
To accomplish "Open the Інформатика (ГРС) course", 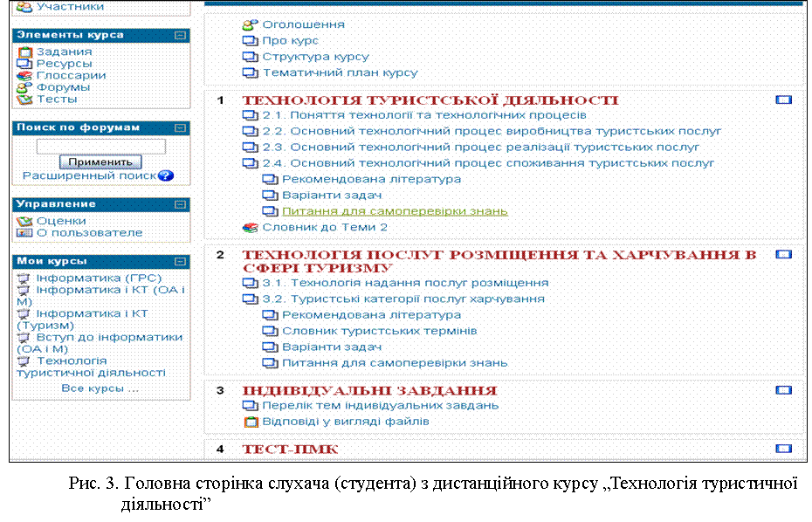I will [99, 278].
